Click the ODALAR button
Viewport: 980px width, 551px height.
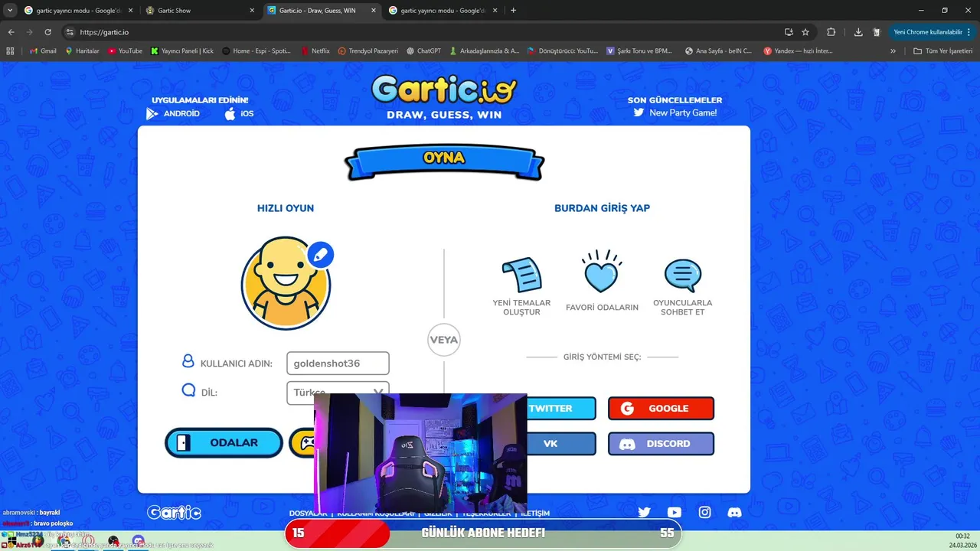[x=224, y=442]
